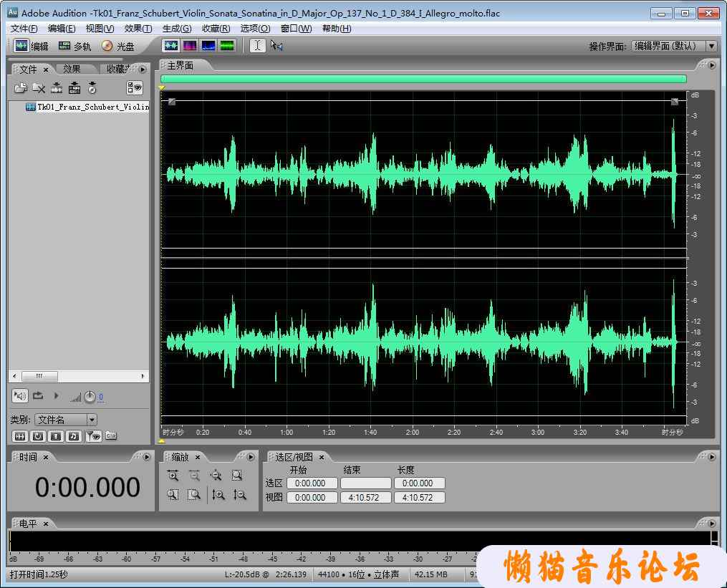Click the green horizontal zoom navigation bar

click(x=423, y=79)
